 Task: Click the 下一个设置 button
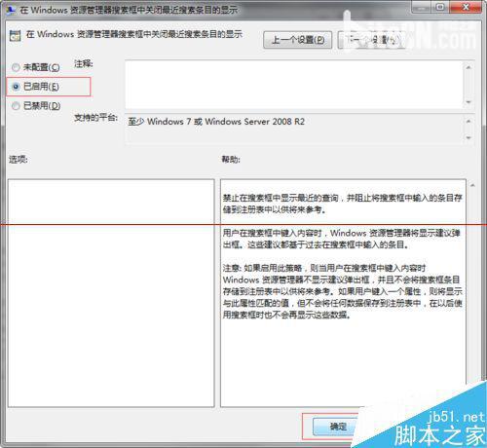pyautogui.click(x=371, y=40)
